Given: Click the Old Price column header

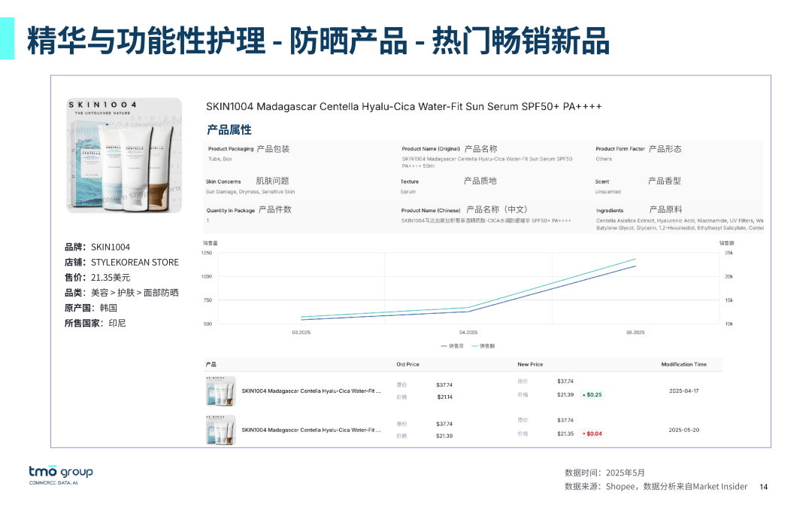Looking at the screenshot, I should (408, 364).
